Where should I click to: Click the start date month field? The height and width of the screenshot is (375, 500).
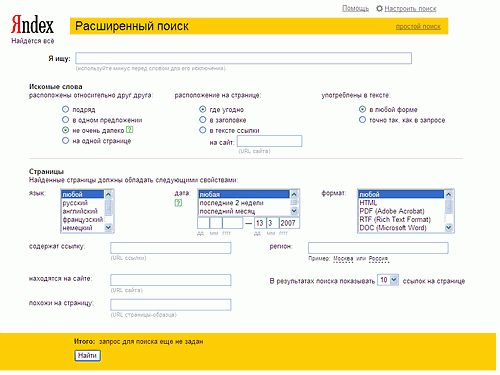216,223
